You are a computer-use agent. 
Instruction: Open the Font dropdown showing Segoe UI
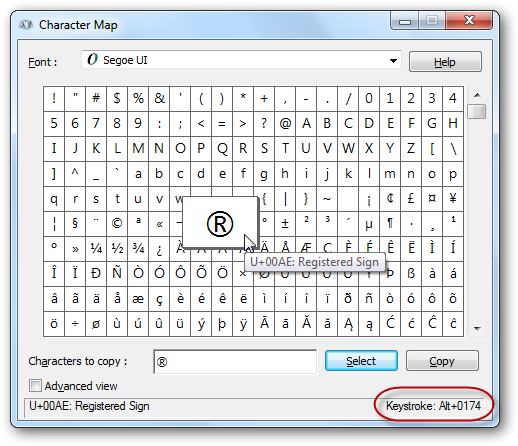pyautogui.click(x=241, y=60)
